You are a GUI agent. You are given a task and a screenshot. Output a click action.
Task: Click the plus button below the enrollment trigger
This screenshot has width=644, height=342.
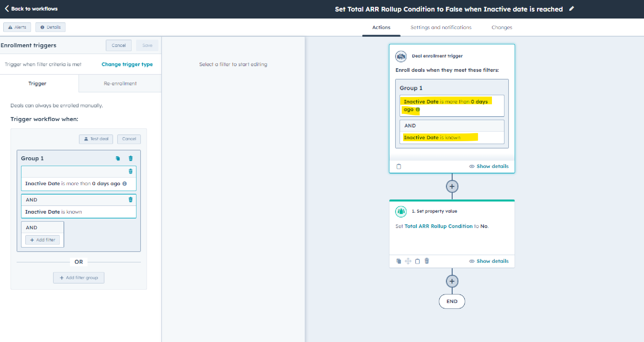tap(452, 186)
